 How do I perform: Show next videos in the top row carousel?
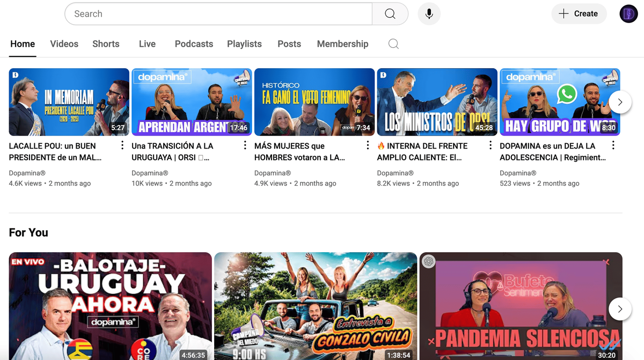pos(620,102)
